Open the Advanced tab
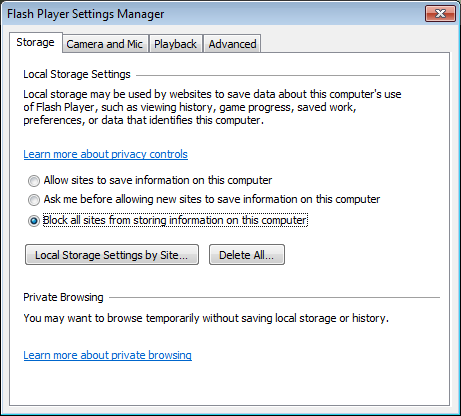Viewport: 461px width, 416px height. 232,44
